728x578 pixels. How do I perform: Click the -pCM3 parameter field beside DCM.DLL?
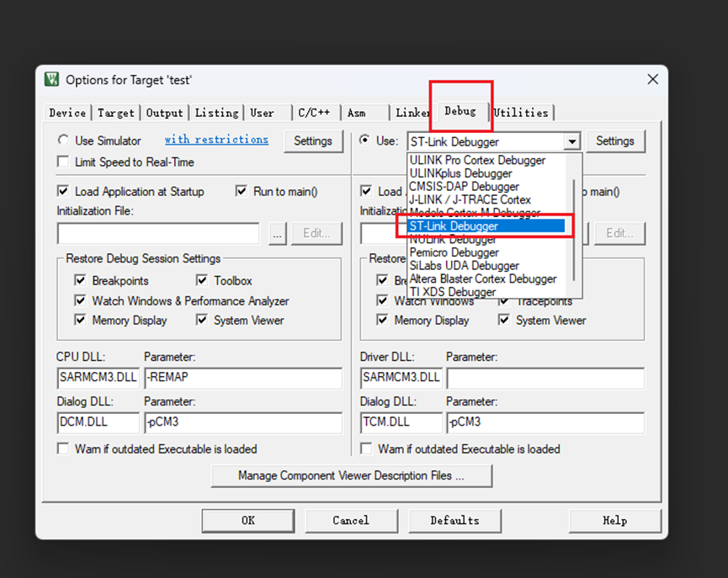coord(243,422)
